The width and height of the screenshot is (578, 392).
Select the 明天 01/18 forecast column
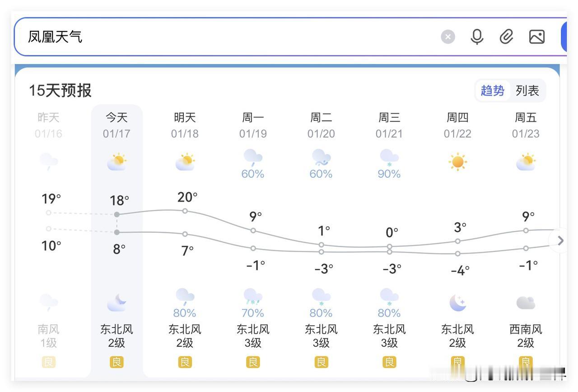tap(185, 125)
